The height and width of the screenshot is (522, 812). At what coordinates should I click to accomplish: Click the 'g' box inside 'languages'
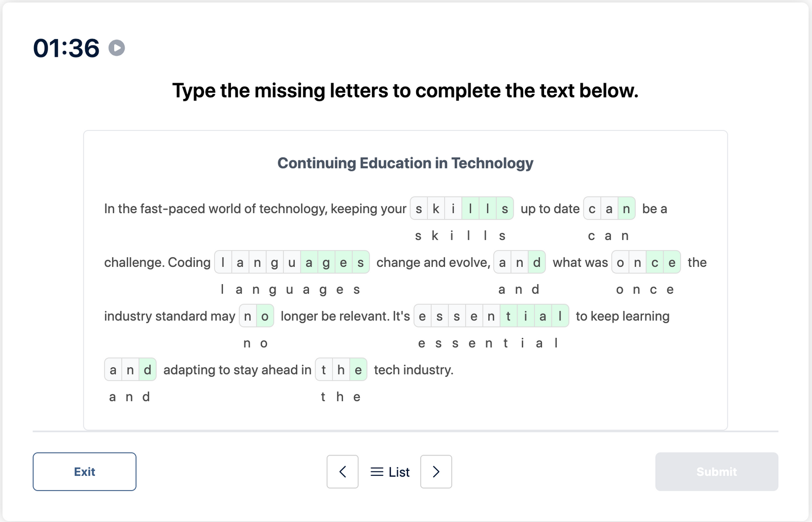(274, 262)
